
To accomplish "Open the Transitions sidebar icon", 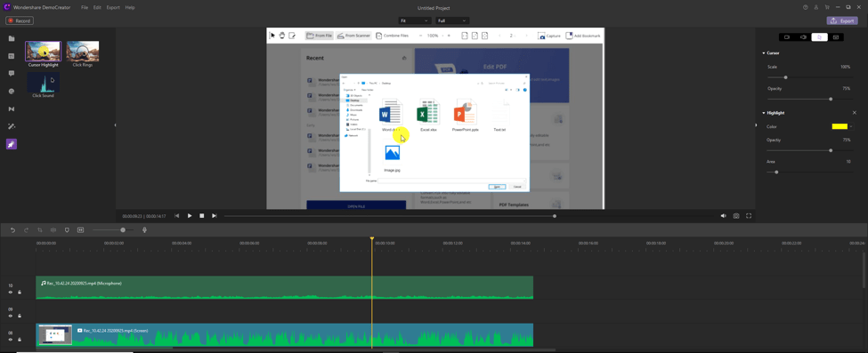I will [x=12, y=108].
